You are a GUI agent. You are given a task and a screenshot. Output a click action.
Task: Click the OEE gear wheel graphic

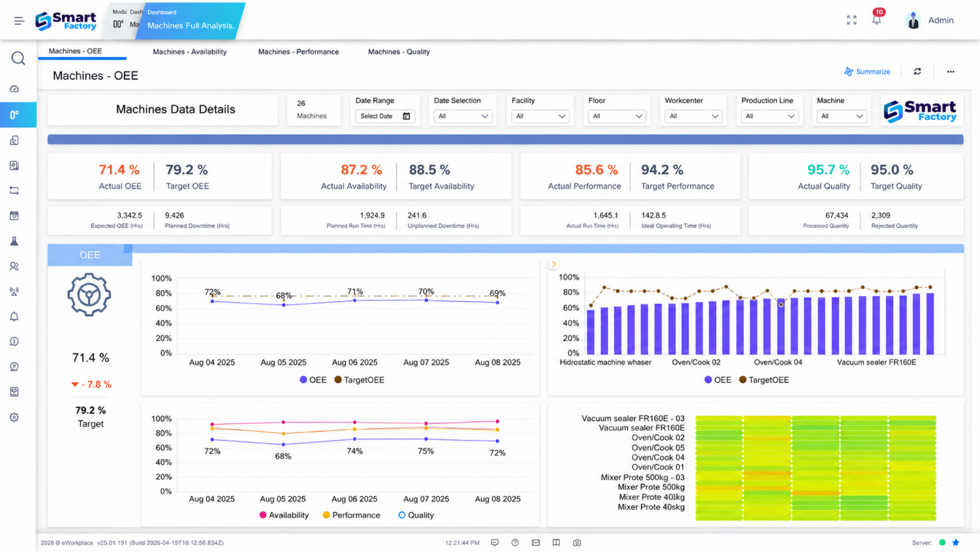pyautogui.click(x=89, y=295)
